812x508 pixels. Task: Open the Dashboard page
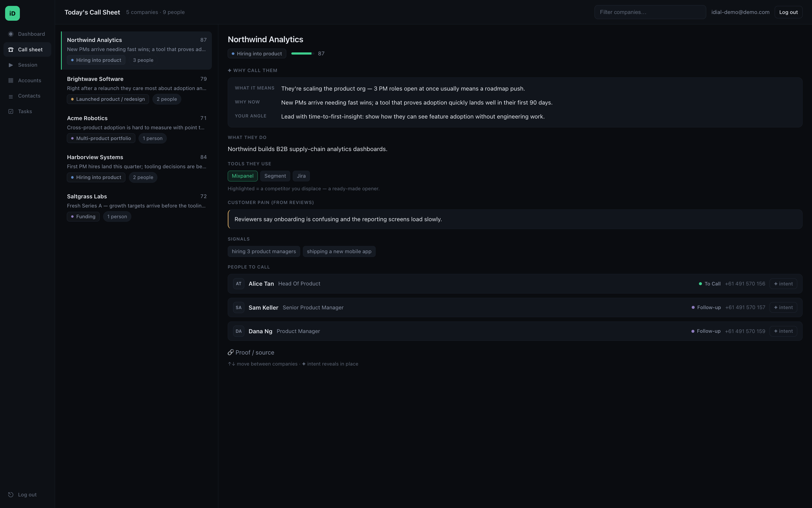tap(27, 34)
